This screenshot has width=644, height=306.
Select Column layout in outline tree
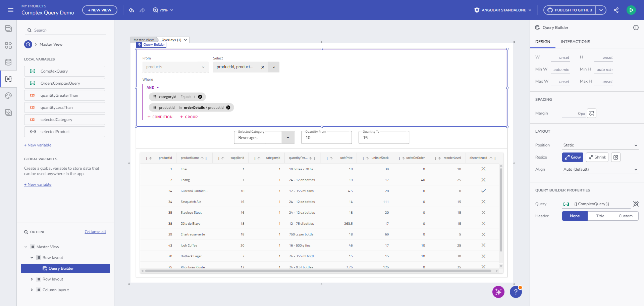(56, 290)
